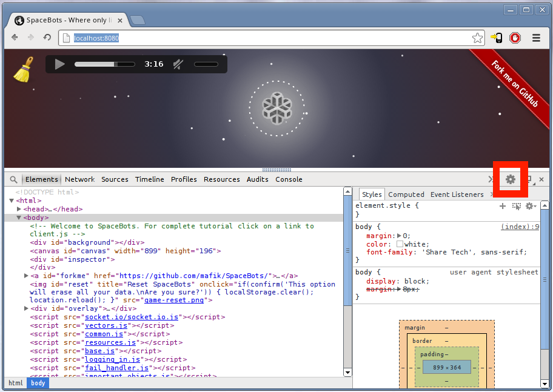Screen dimensions: 553x392
Task: Toggle element state selector icon
Action: coord(516,206)
